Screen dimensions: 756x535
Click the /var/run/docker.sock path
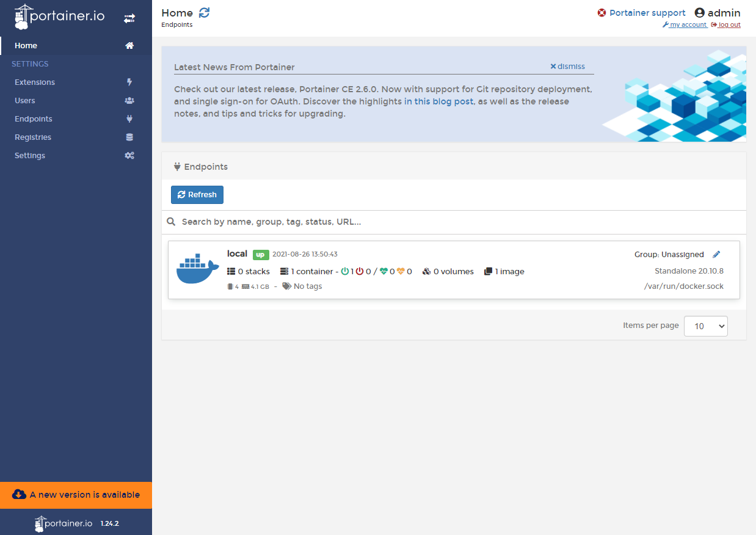point(684,286)
